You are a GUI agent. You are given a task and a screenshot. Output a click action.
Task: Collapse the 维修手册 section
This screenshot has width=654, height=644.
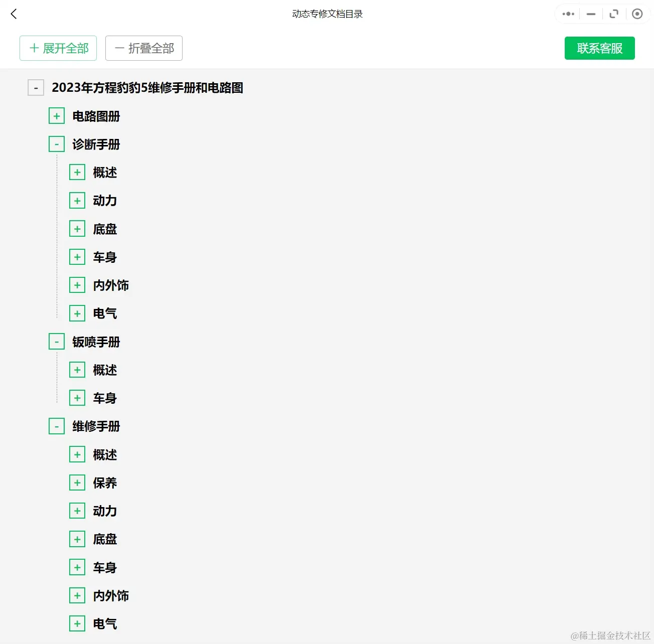pos(57,426)
